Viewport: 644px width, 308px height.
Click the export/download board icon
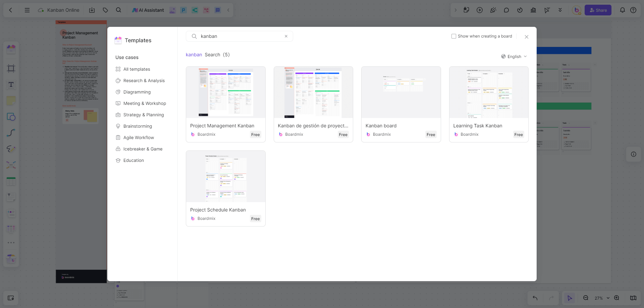(92, 10)
